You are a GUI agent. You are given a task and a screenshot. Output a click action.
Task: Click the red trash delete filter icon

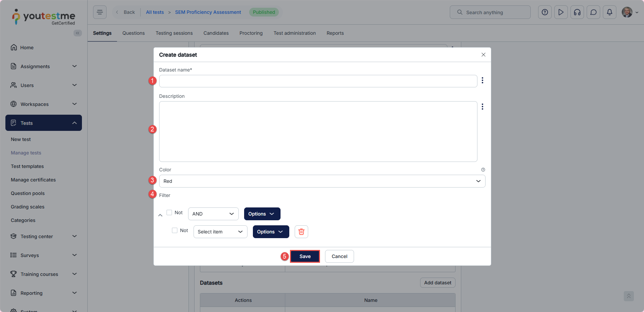pyautogui.click(x=301, y=232)
